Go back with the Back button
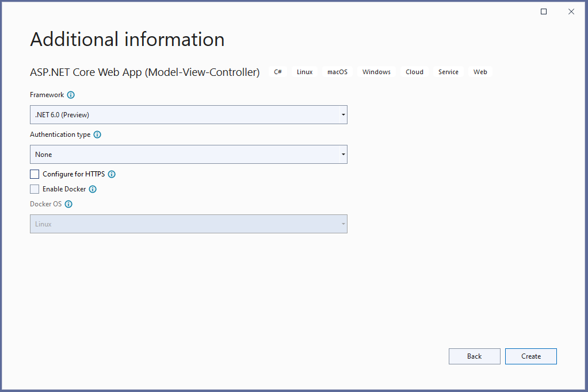This screenshot has height=392, width=588. [x=474, y=356]
